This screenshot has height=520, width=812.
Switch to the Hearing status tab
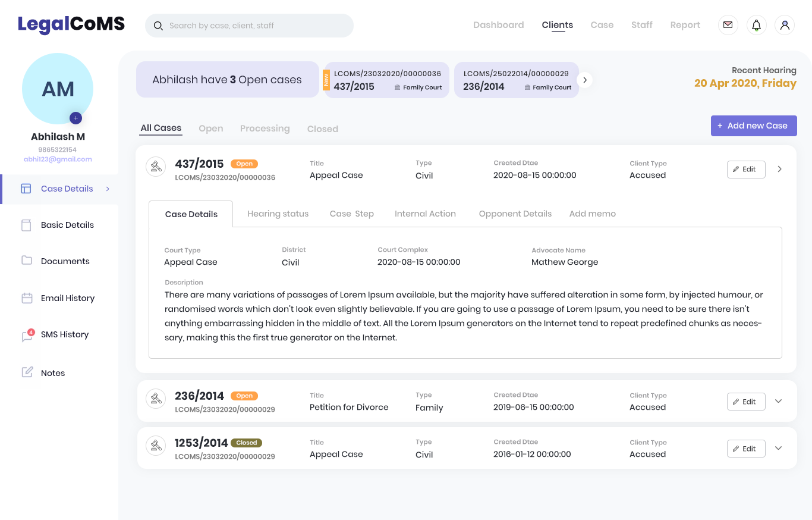[x=278, y=214]
